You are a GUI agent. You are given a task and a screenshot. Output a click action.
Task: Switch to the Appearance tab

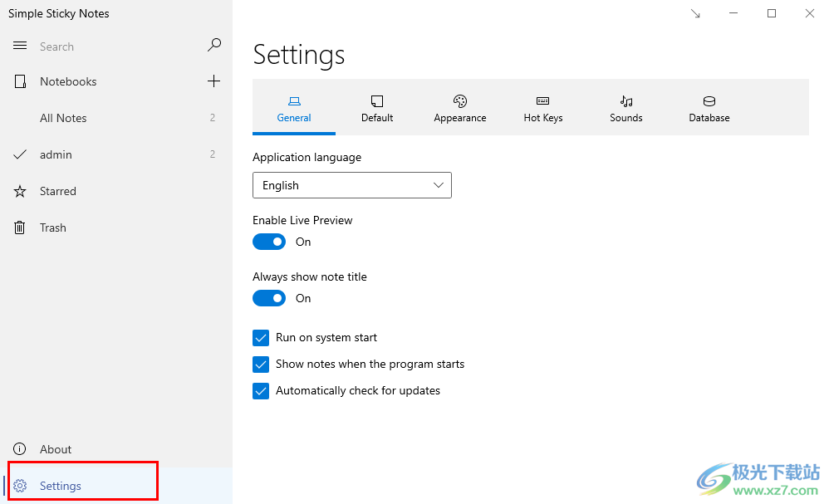460,108
